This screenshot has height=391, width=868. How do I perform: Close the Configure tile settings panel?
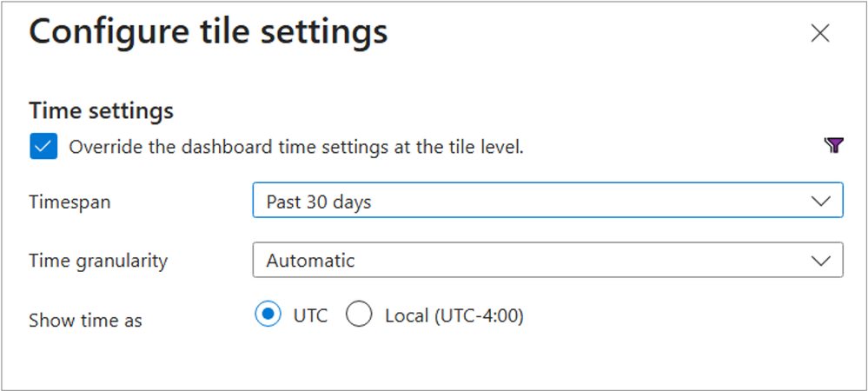click(819, 34)
